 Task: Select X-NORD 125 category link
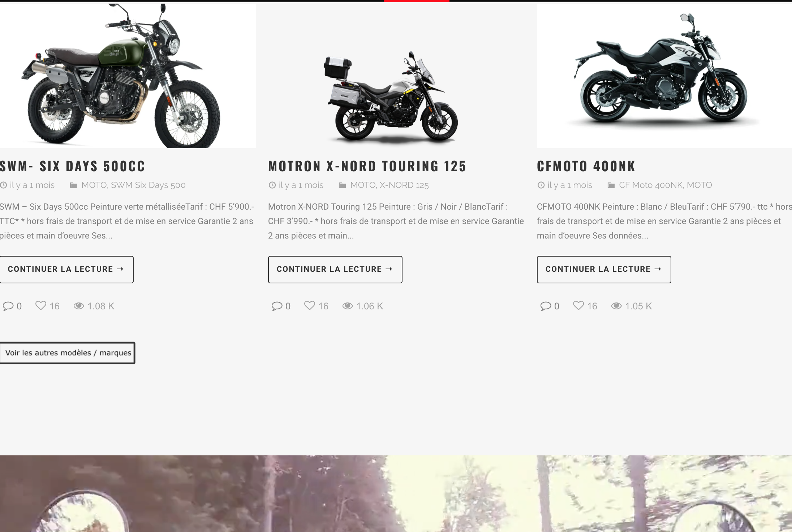pos(404,185)
